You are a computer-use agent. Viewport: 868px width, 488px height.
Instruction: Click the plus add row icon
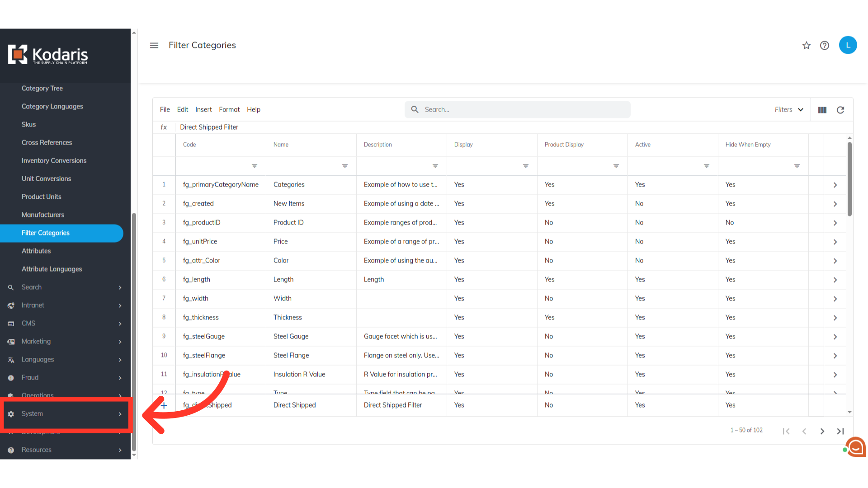pos(164,405)
